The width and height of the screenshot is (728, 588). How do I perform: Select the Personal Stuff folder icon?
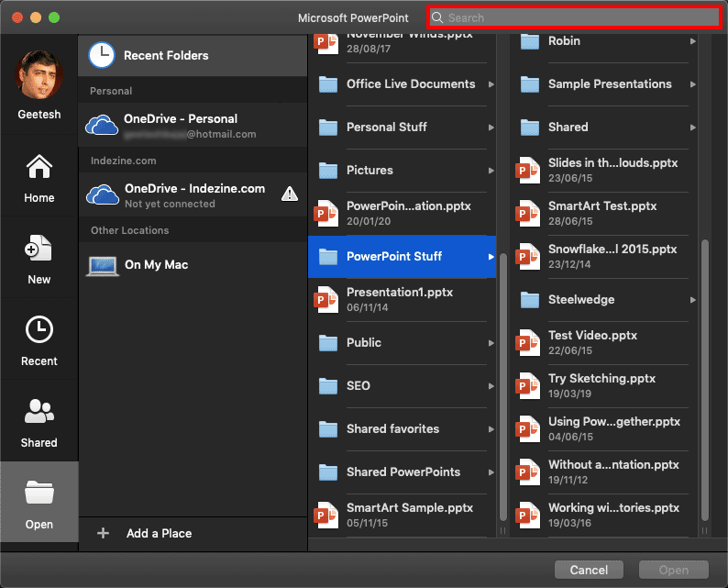(x=328, y=128)
